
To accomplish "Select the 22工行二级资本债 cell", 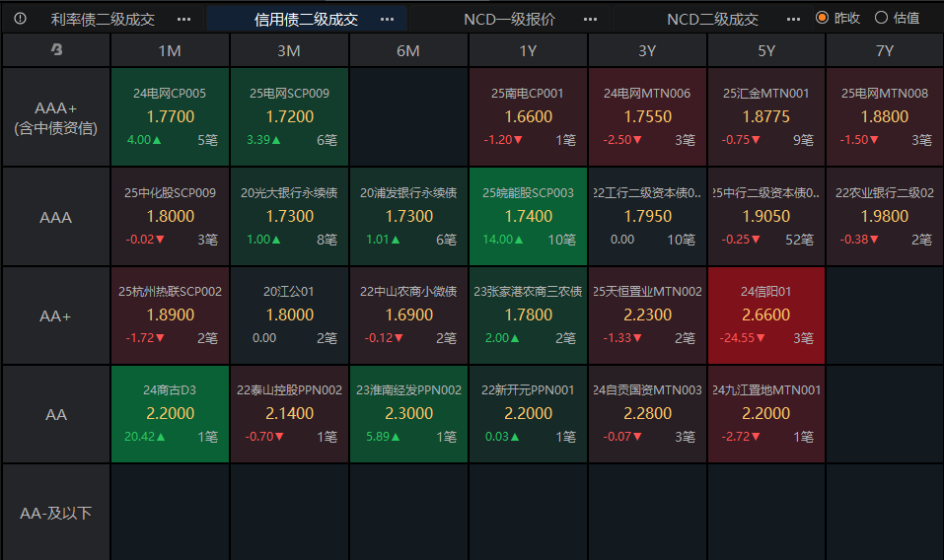I will tap(647, 217).
